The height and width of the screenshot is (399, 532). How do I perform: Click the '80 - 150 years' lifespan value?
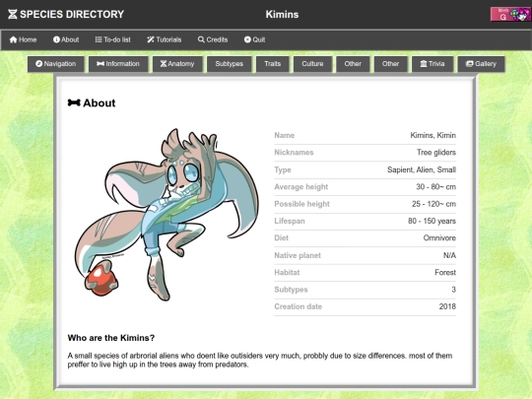pos(432,221)
